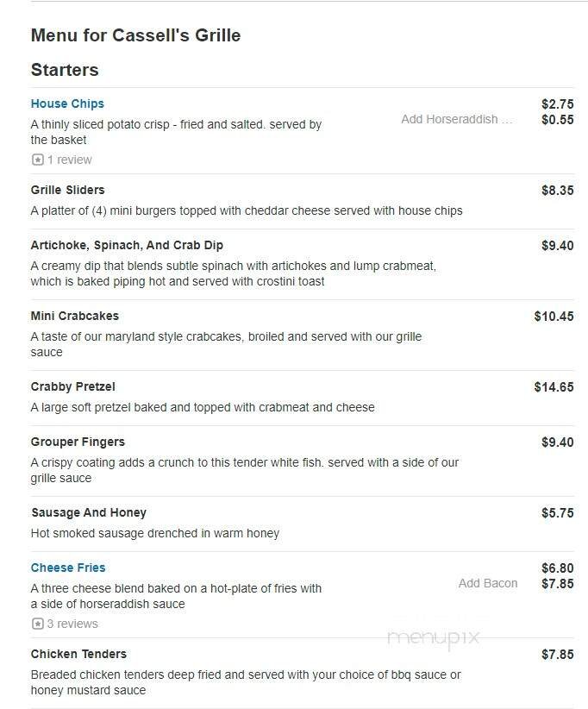Open the House Chips item link
Screen dimensions: 588x709
[x=68, y=104]
